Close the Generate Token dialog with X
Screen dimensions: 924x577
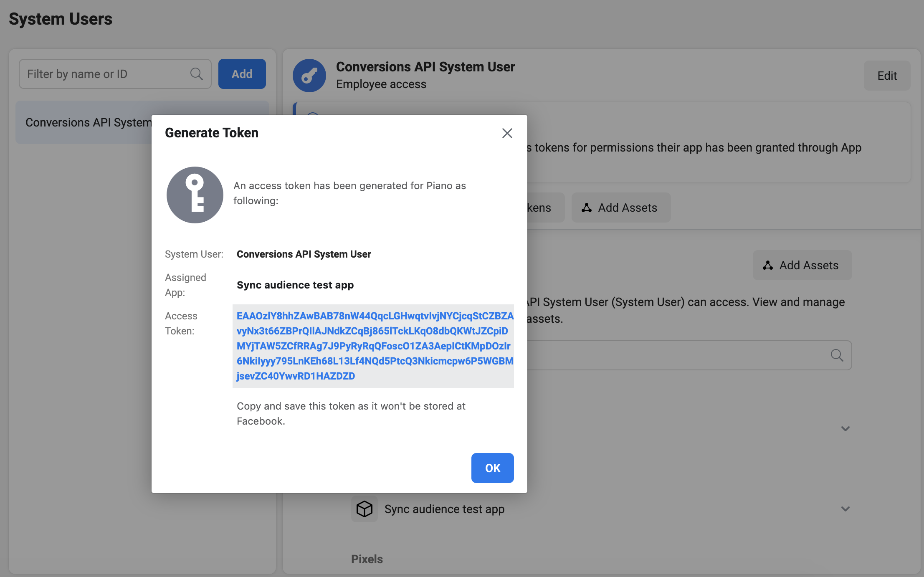tap(507, 133)
